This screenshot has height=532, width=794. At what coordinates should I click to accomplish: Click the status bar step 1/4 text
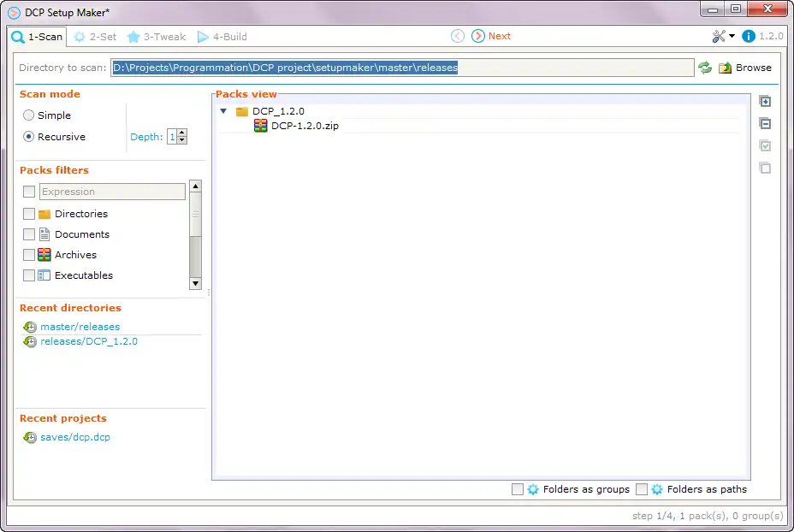653,516
